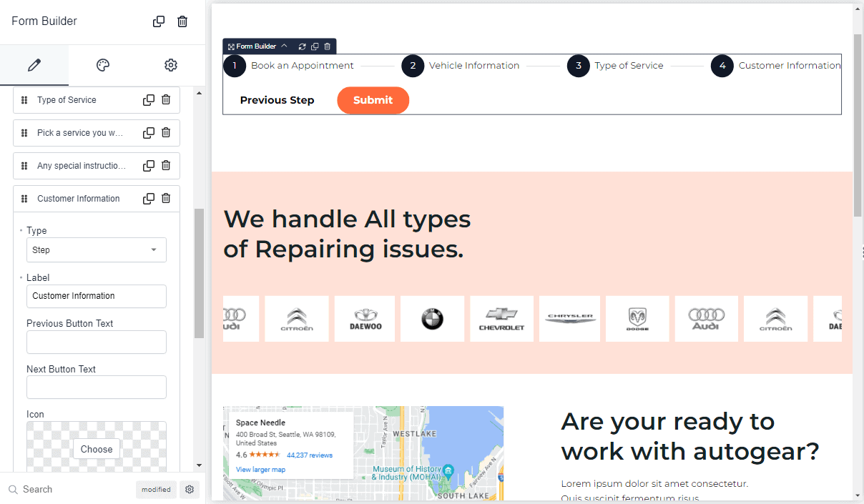864x504 pixels.
Task: Click the Museum of History & Industry marker
Action: 448,470
